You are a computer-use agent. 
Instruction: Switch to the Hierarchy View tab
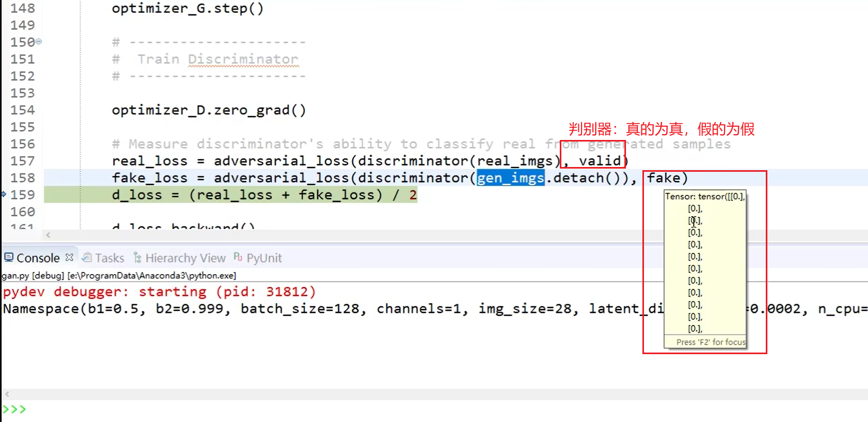point(185,258)
